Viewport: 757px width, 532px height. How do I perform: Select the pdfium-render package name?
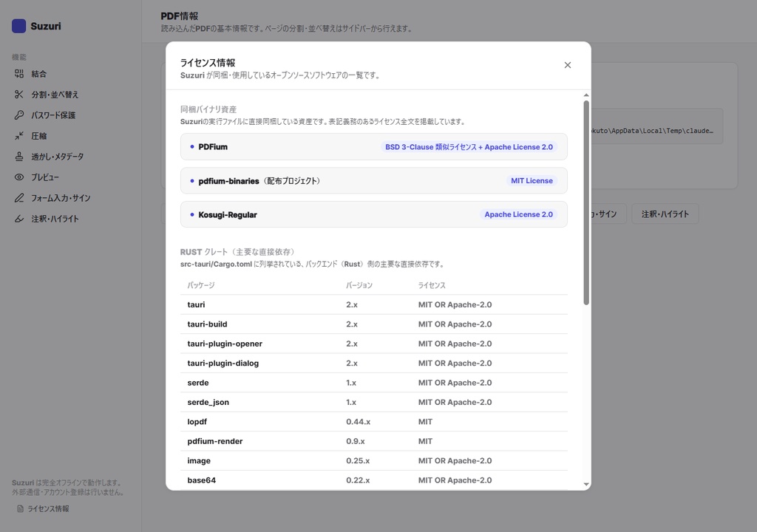coord(215,441)
